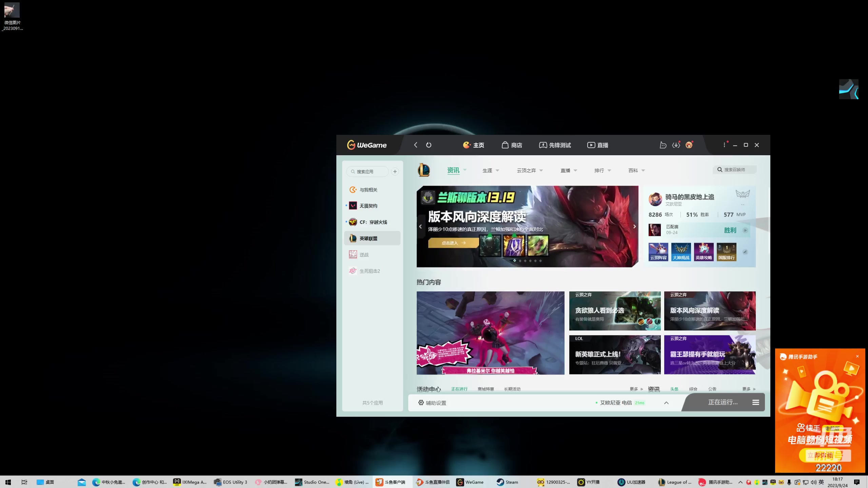The height and width of the screenshot is (488, 868).
Task: Open the hamburger menu next to 正在运行
Action: (x=755, y=402)
